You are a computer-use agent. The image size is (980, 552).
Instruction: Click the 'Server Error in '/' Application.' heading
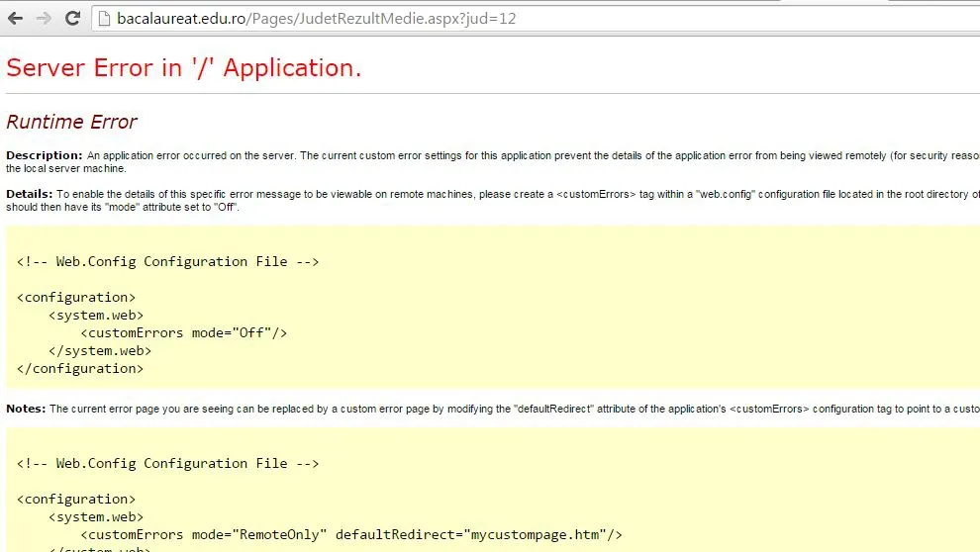(x=184, y=67)
